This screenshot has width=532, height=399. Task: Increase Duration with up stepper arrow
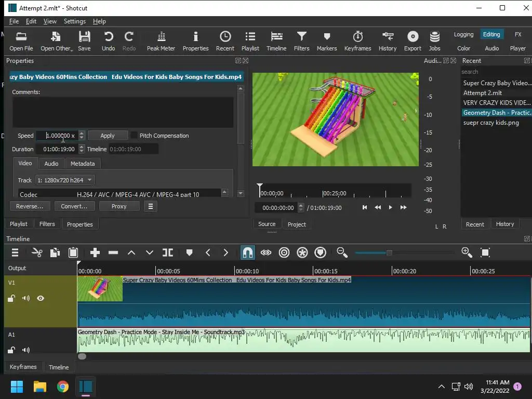coord(82,147)
